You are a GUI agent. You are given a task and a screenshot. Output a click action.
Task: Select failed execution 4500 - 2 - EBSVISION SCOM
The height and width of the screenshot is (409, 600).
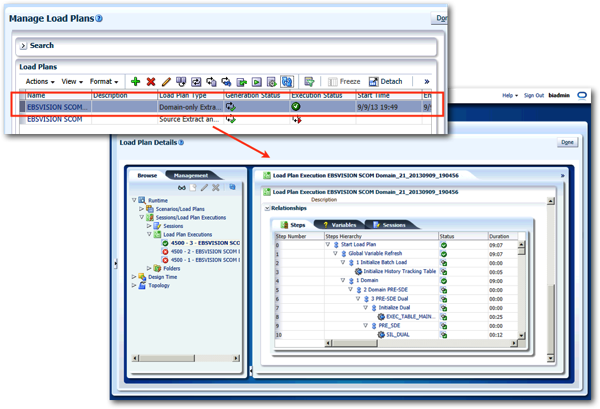(205, 251)
